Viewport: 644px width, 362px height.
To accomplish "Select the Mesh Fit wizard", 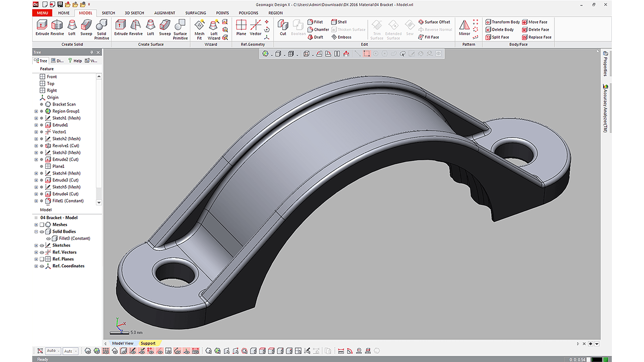I will tap(199, 28).
